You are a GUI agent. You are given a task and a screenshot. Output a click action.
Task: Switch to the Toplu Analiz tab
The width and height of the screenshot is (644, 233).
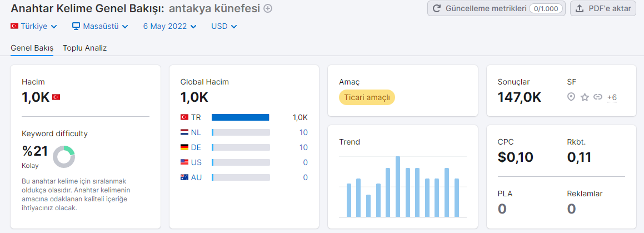pos(84,48)
